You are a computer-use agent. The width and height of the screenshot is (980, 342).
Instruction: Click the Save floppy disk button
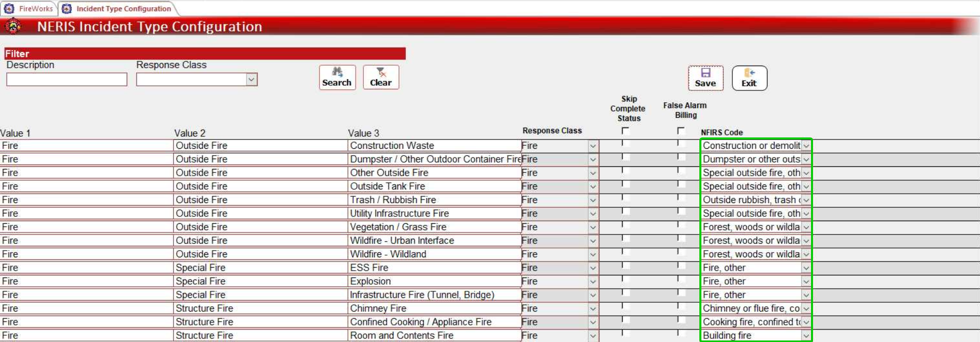705,78
